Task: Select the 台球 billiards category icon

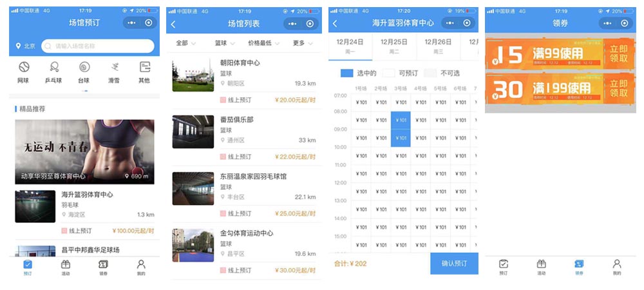Action: pyautogui.click(x=84, y=67)
